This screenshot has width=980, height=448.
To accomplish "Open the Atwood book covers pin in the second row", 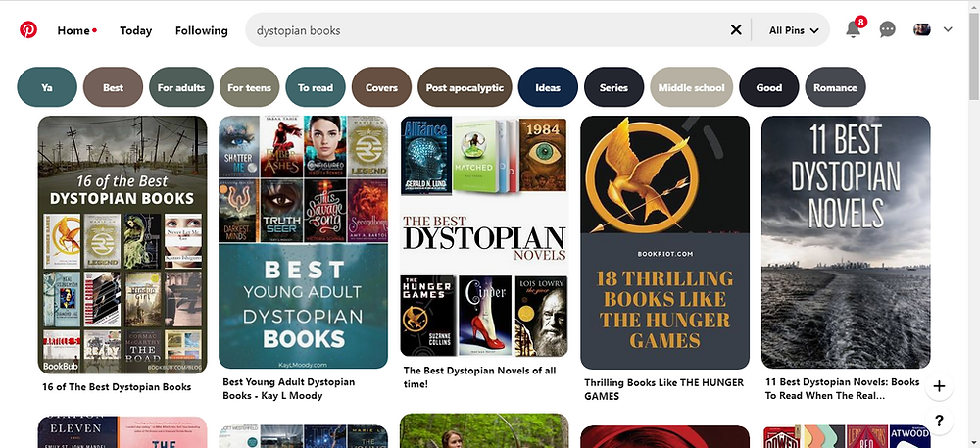I will click(846, 437).
